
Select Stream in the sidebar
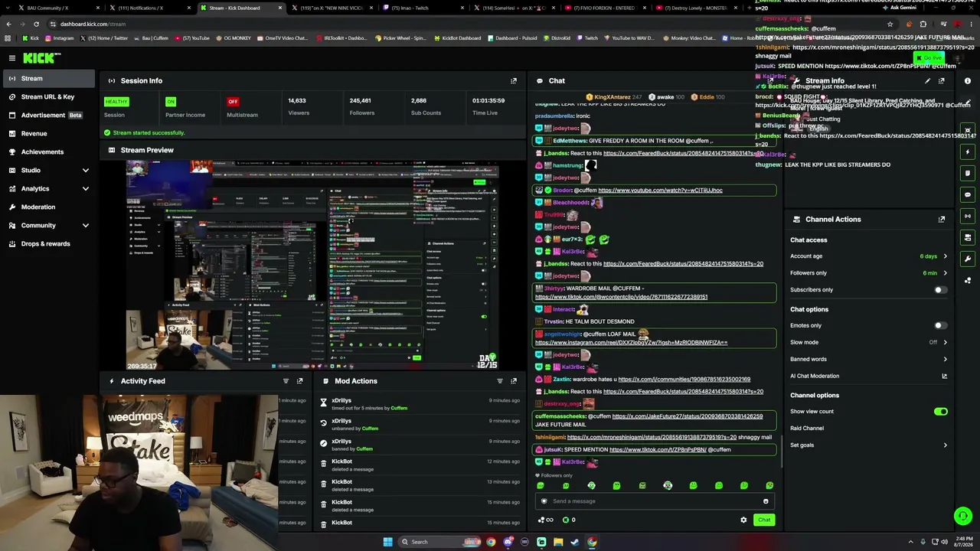coord(49,78)
